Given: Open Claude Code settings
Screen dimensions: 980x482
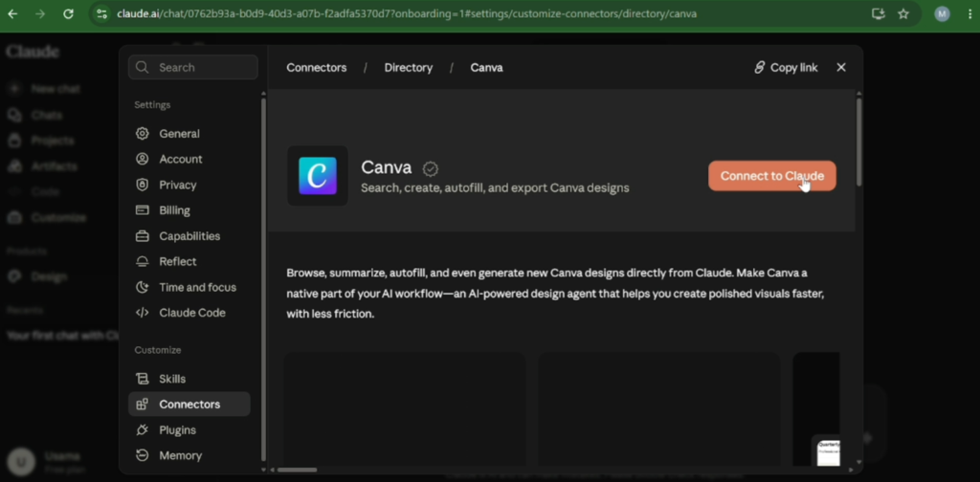Looking at the screenshot, I should pyautogui.click(x=189, y=313).
